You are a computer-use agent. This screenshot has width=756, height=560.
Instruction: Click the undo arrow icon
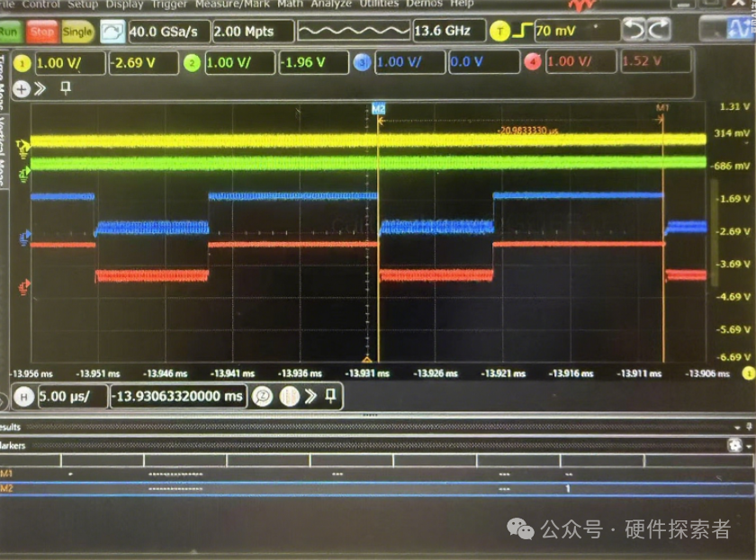pos(634,30)
